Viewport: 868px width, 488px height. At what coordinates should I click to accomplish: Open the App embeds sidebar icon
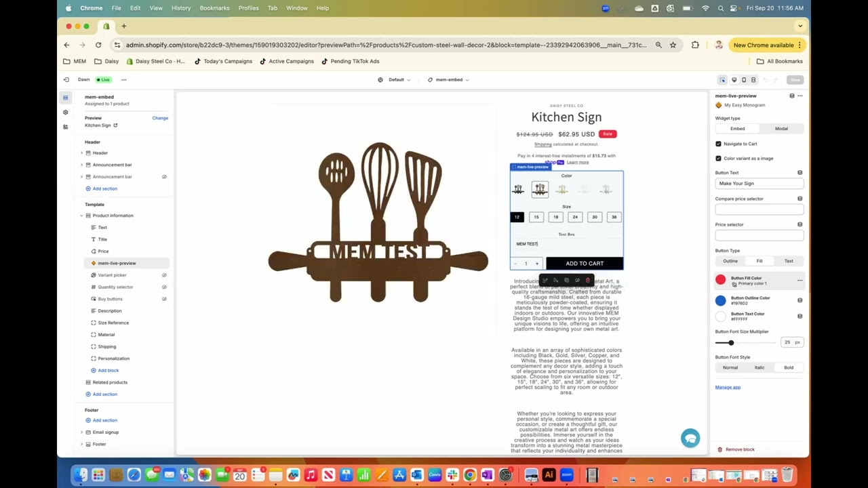(x=65, y=127)
